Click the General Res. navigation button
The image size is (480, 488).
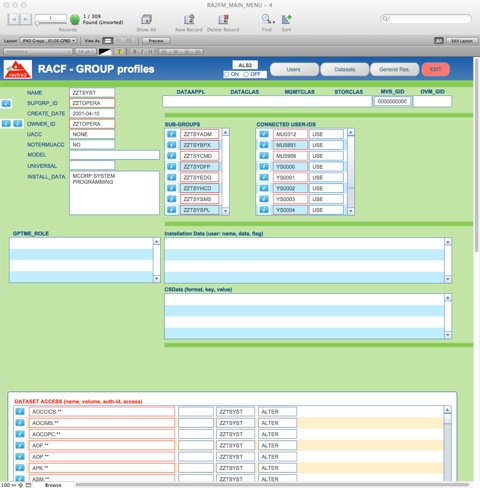(x=394, y=69)
